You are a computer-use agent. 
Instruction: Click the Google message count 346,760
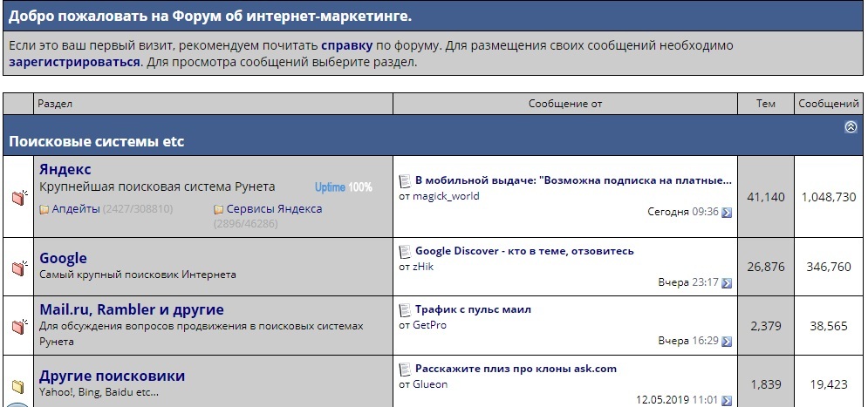[x=829, y=267]
